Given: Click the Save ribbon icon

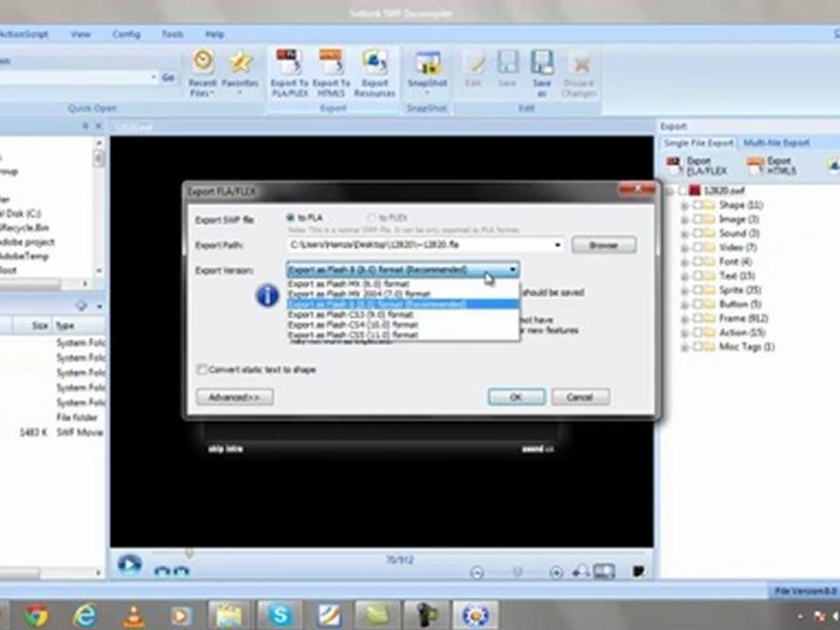Looking at the screenshot, I should [507, 68].
